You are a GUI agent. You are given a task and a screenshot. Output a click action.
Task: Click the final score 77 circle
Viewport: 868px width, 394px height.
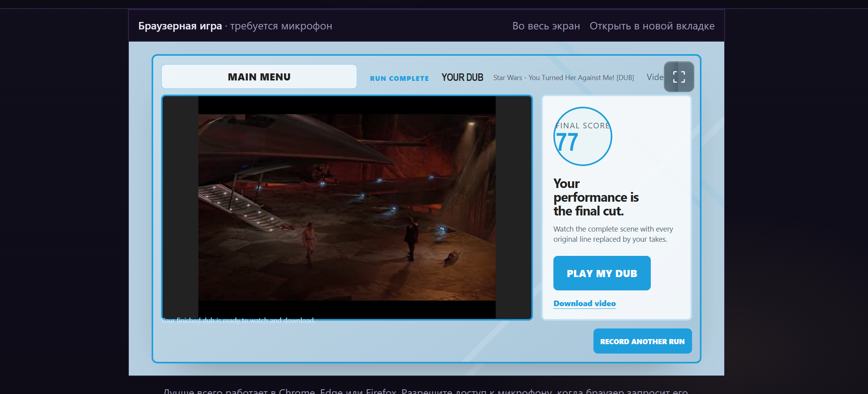(x=582, y=137)
